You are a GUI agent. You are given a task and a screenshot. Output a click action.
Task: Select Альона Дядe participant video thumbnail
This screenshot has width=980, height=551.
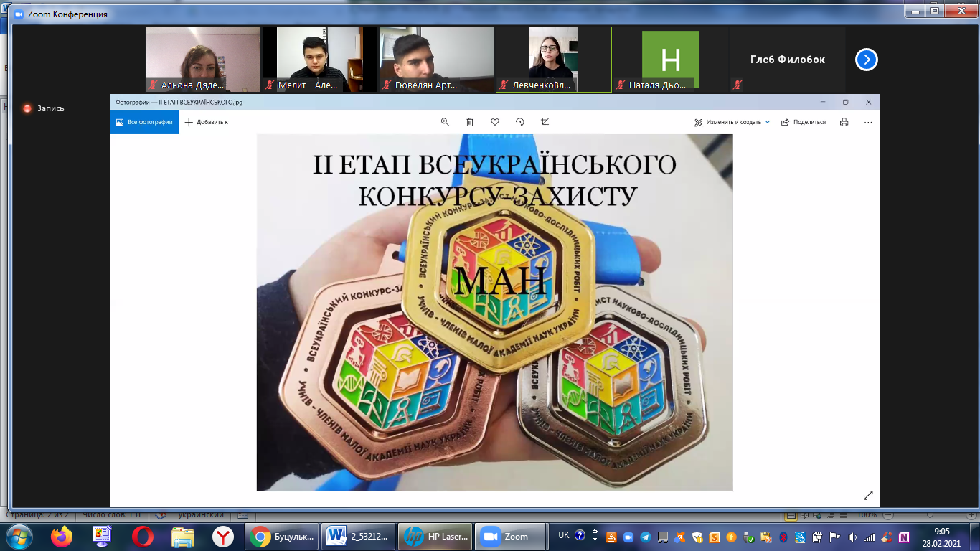coord(203,60)
